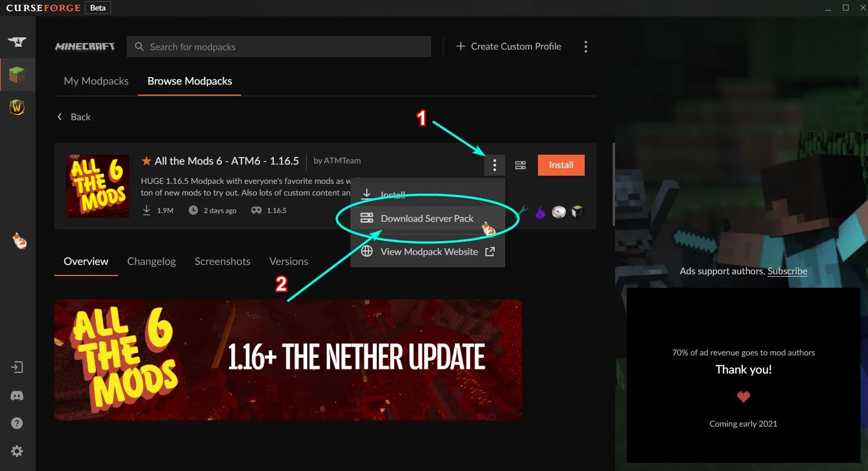The image size is (868, 471).
Task: Click the "1.9M" downloads text
Action: (165, 210)
